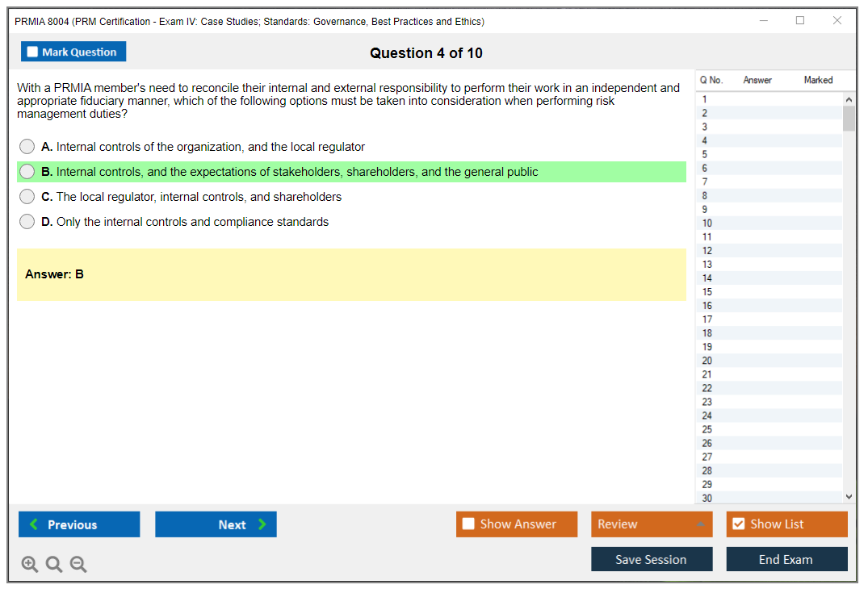Pick option D only internal controls
Screen dimensions: 868x593
[27, 222]
